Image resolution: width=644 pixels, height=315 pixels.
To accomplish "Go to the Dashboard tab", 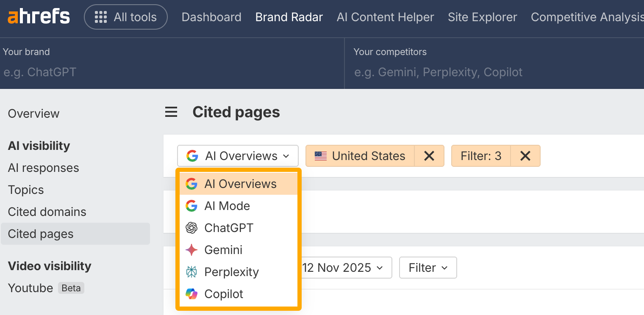I will (x=211, y=17).
